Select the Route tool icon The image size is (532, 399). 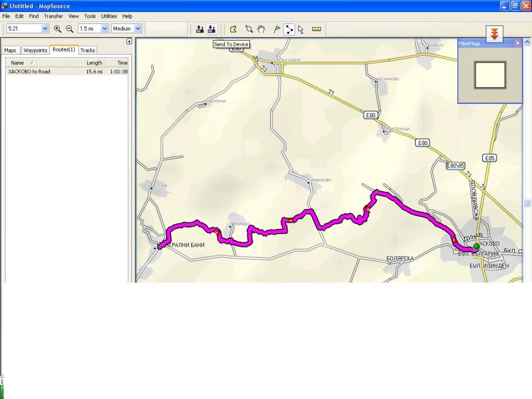289,29
